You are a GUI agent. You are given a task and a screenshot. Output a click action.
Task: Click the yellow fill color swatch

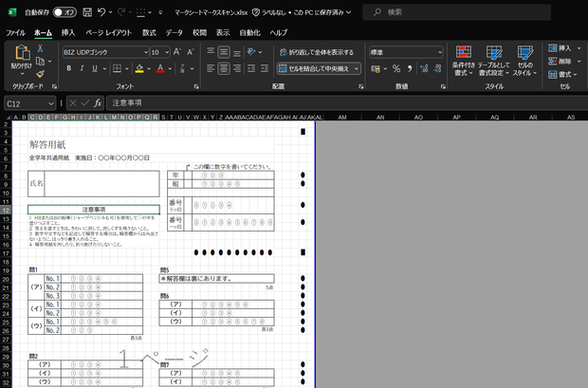[x=139, y=68]
